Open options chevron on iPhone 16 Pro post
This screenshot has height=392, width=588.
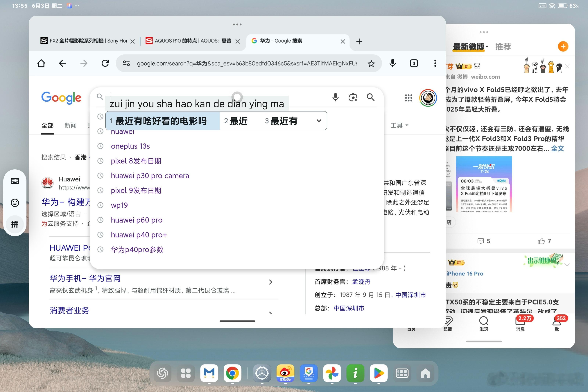tap(567, 264)
